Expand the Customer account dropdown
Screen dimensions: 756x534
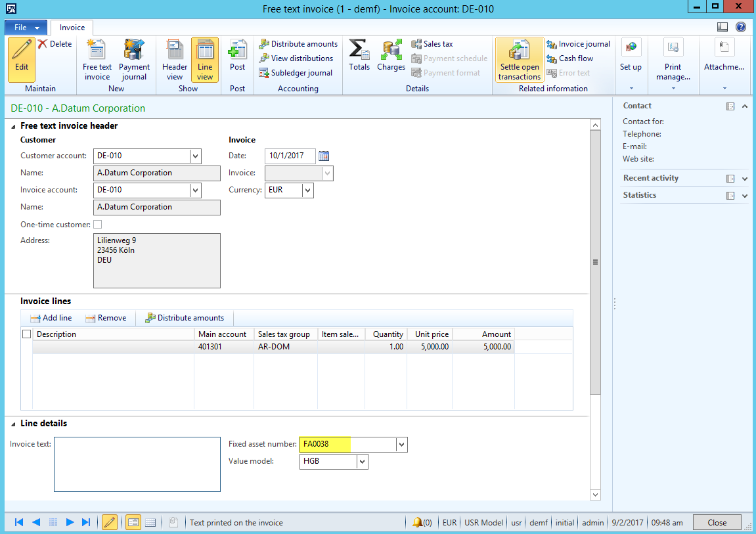pos(195,156)
